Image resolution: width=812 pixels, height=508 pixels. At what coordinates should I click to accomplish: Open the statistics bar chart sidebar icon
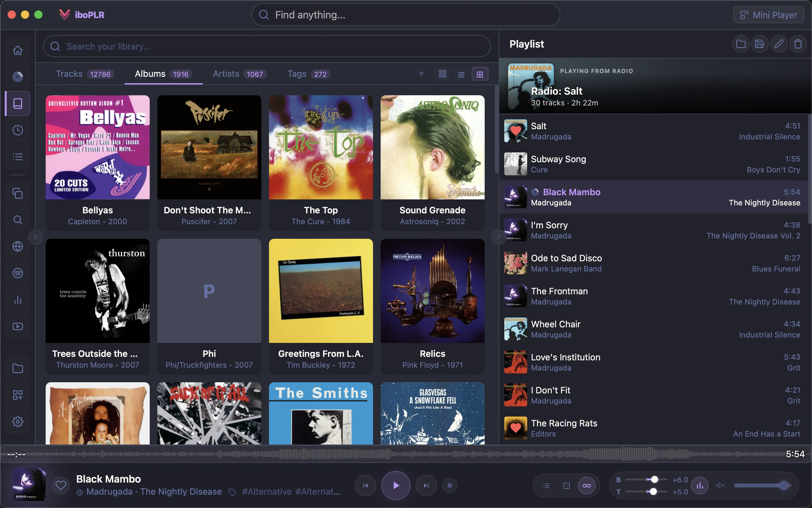tap(17, 300)
